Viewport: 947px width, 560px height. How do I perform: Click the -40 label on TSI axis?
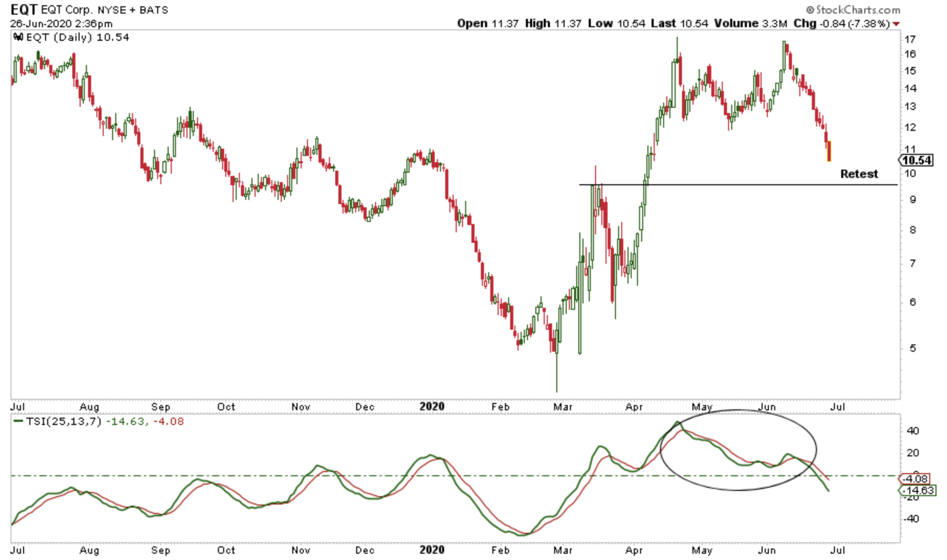910,519
